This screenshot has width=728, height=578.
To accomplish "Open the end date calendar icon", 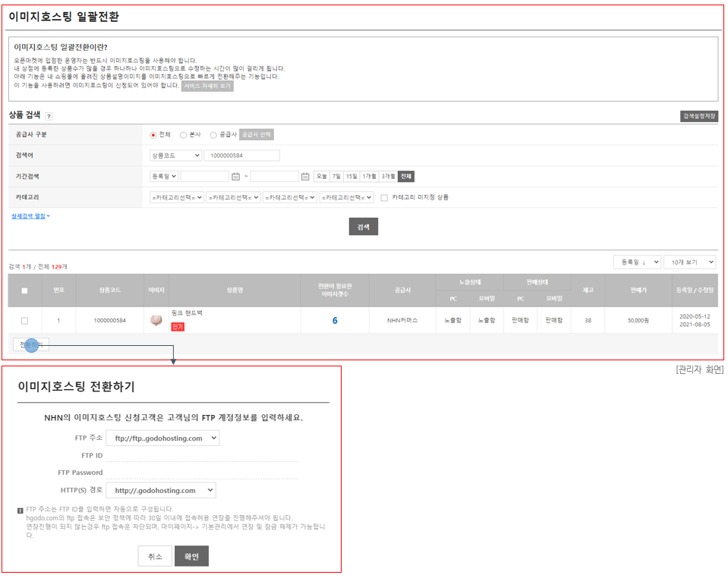I will (x=305, y=177).
